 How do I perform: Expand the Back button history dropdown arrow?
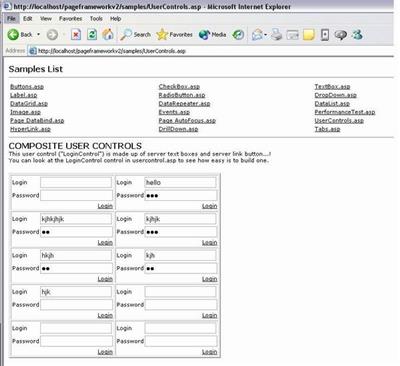38,34
